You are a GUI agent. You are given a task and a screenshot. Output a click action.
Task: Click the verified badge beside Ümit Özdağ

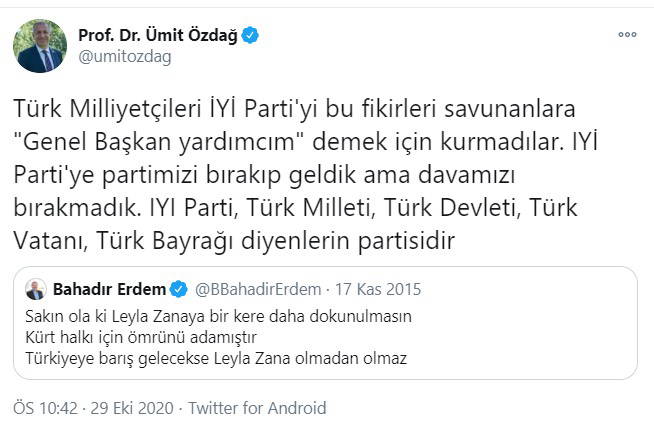click(x=250, y=35)
